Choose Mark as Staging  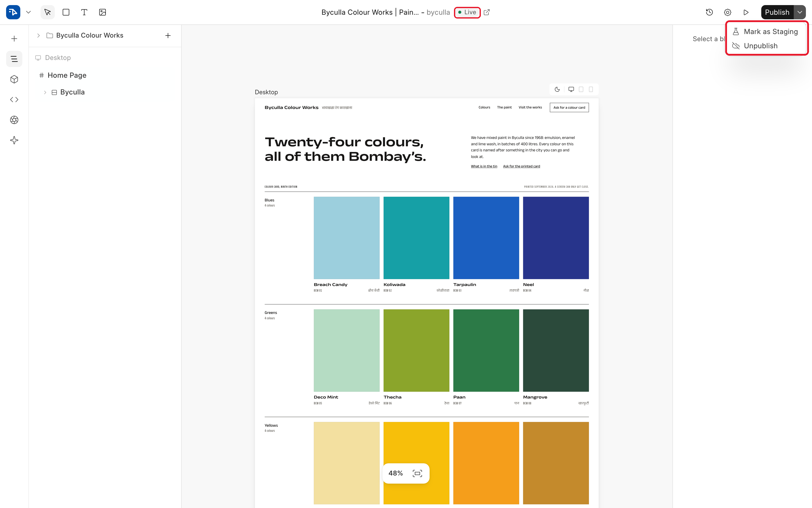767,31
